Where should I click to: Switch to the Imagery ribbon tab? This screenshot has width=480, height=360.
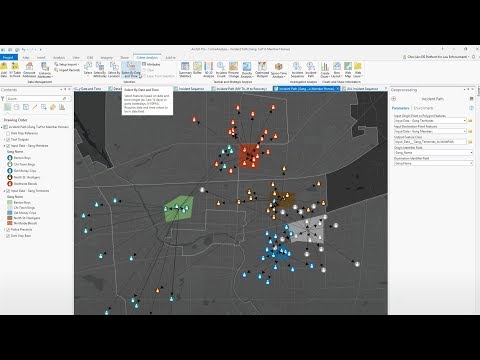[x=107, y=57]
